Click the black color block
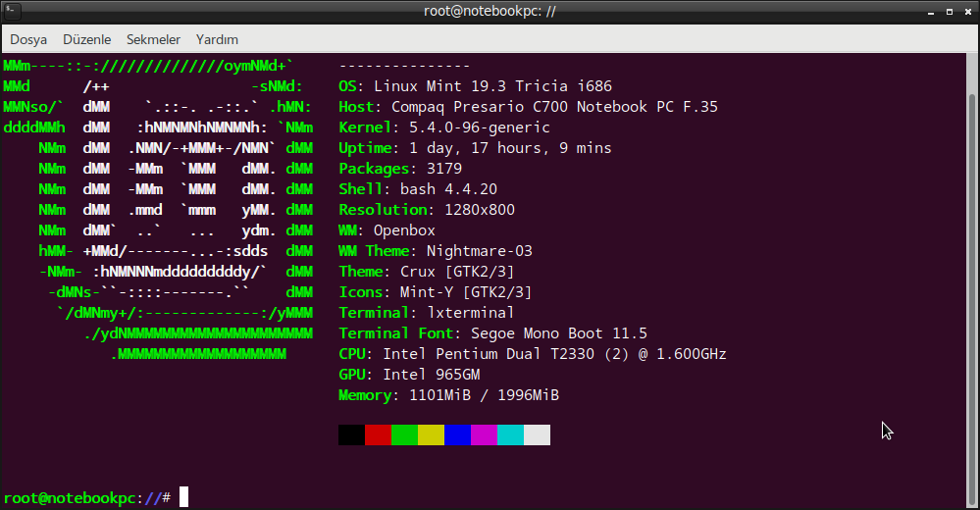The width and height of the screenshot is (980, 510). 351,435
